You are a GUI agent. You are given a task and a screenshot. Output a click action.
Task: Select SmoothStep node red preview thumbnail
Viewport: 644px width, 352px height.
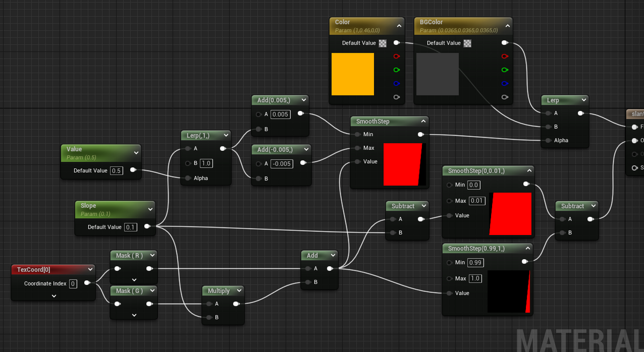[x=405, y=164]
